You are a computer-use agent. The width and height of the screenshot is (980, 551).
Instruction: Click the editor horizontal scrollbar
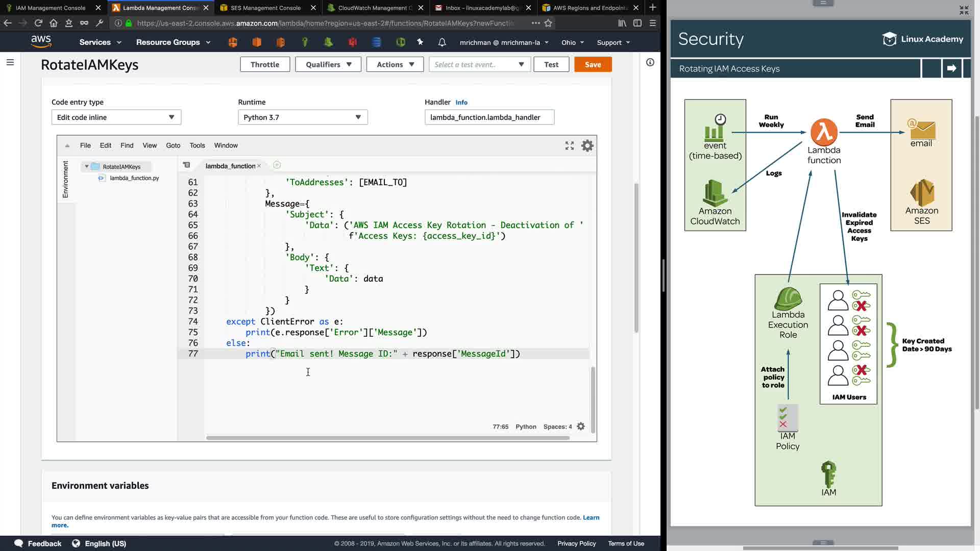(388, 438)
